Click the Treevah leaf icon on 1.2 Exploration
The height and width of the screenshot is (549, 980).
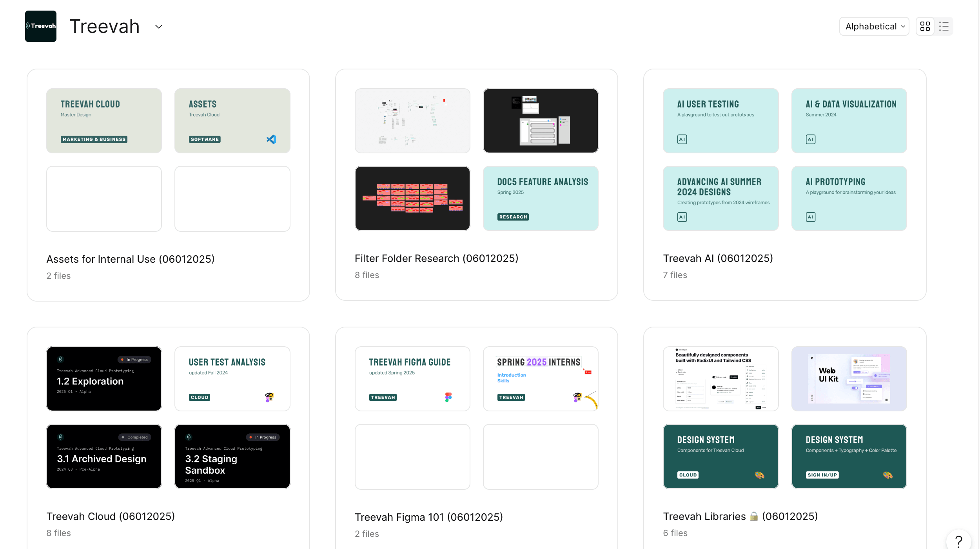(x=61, y=359)
